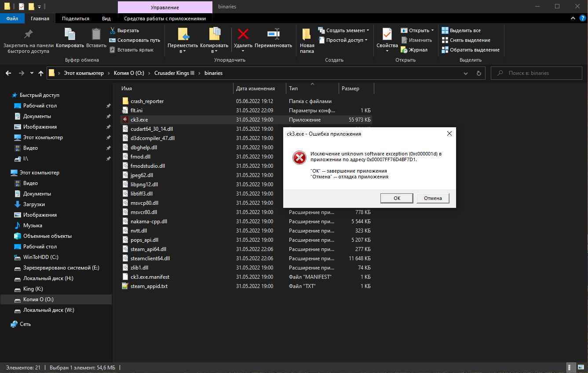588x373 pixels.
Task: Select Quick access (Быстрый доступ) in sidebar
Action: click(x=39, y=95)
